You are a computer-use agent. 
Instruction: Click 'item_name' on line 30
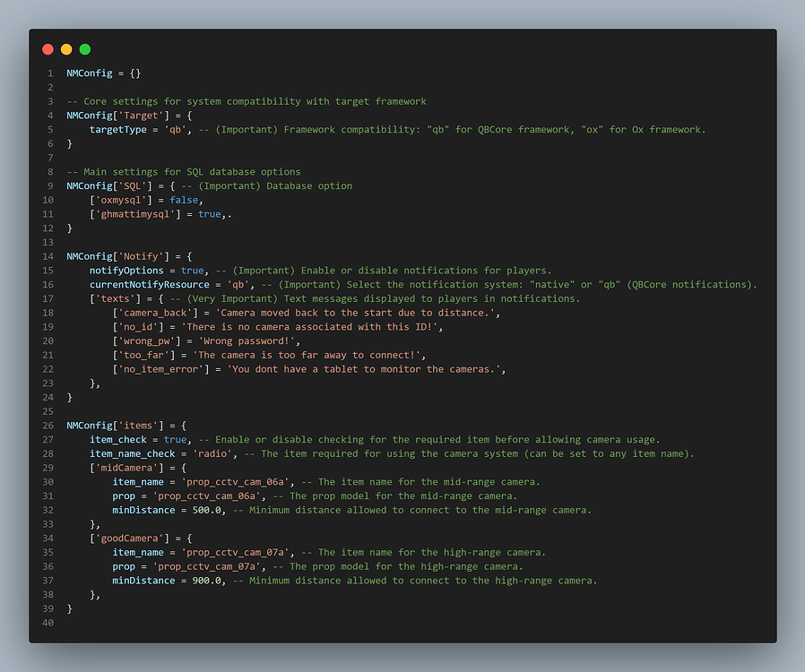(138, 482)
